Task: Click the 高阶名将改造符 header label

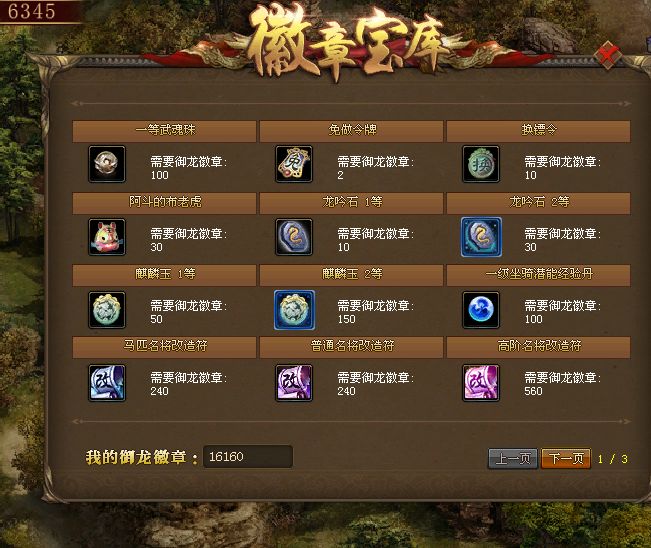Action: 539,345
